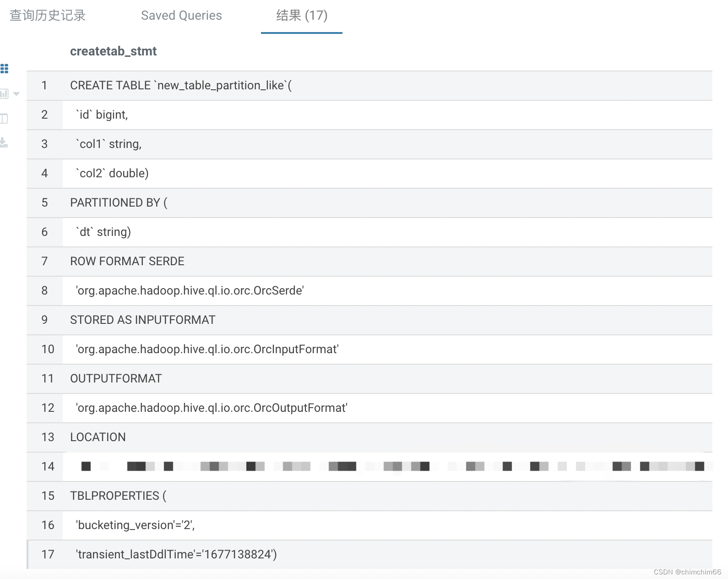728x579 pixels.
Task: Switch to grid results view icon
Action: pos(4,69)
